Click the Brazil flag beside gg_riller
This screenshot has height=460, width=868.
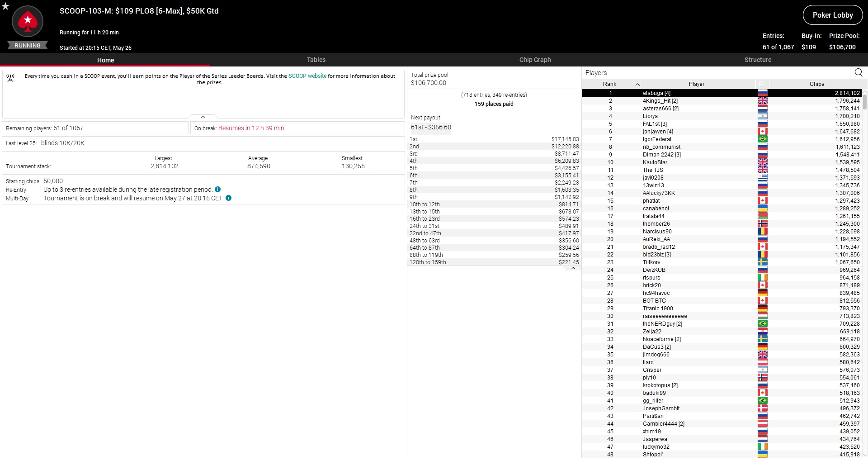coord(763,401)
